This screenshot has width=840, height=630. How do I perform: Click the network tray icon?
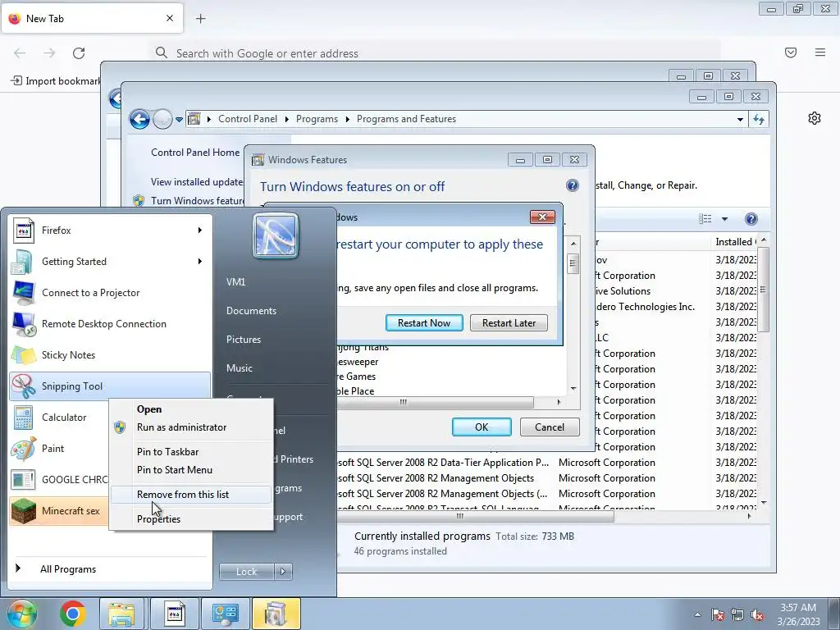click(737, 614)
